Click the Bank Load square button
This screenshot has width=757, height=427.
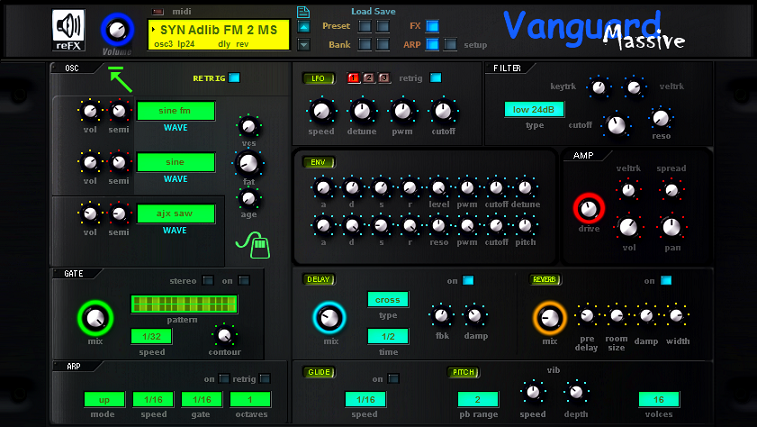364,44
